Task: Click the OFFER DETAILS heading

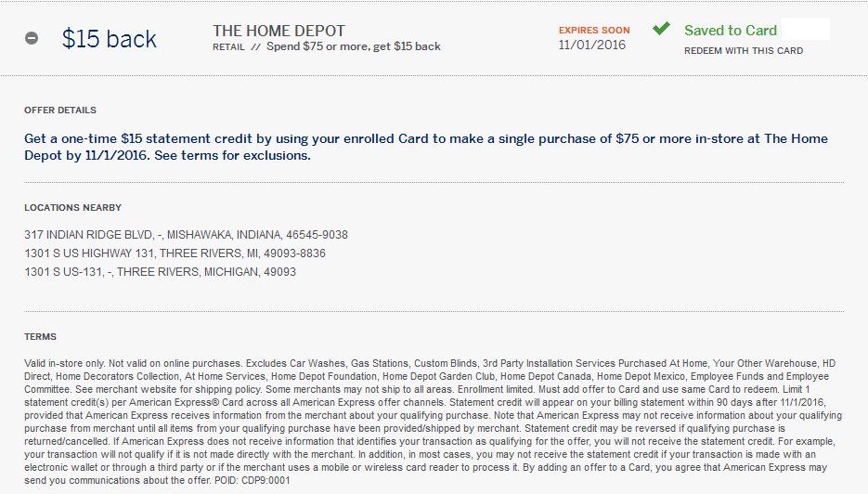Action: (60, 110)
